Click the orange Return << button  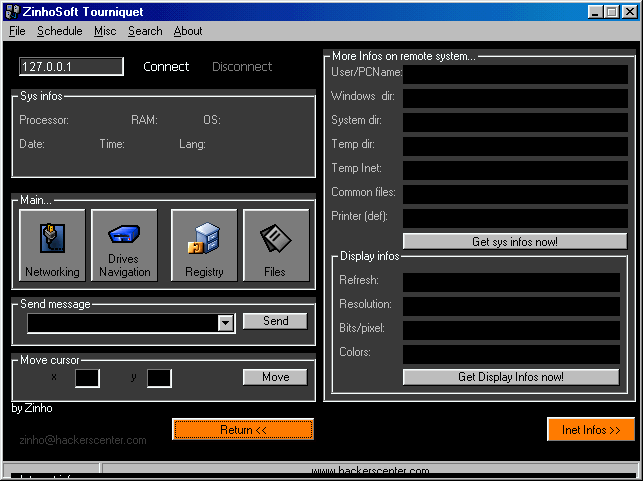(x=243, y=430)
